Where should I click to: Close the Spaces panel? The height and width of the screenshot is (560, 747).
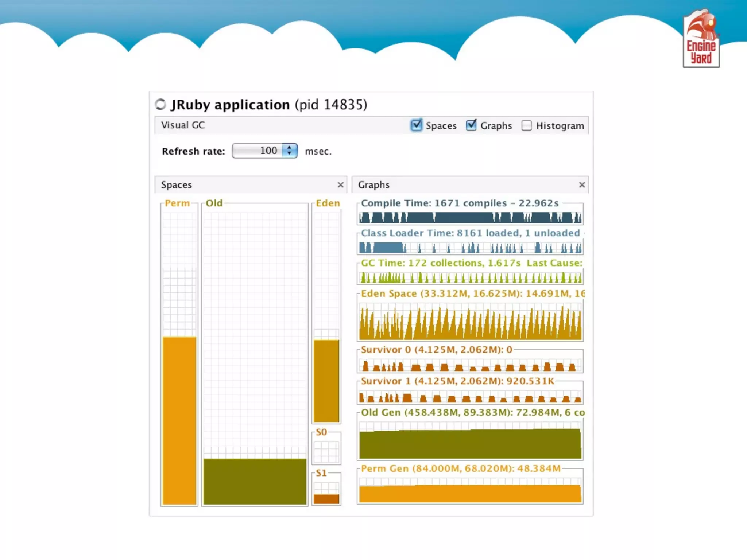click(x=340, y=185)
